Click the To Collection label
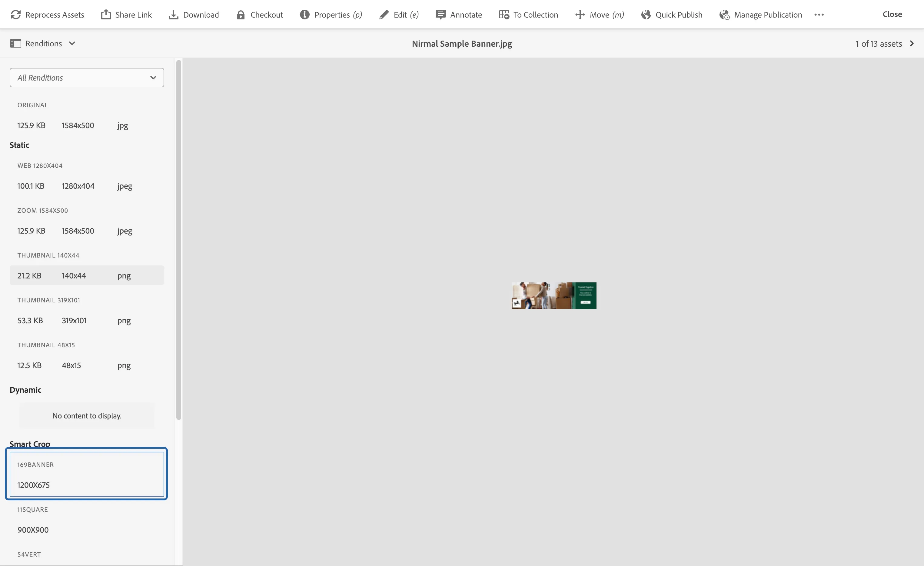Viewport: 924px width, 566px height. coord(536,15)
